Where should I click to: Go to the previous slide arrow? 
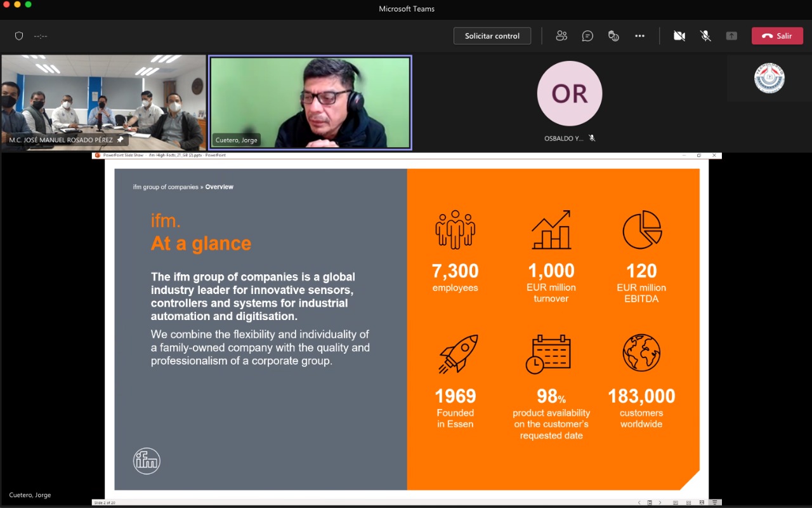click(x=639, y=502)
